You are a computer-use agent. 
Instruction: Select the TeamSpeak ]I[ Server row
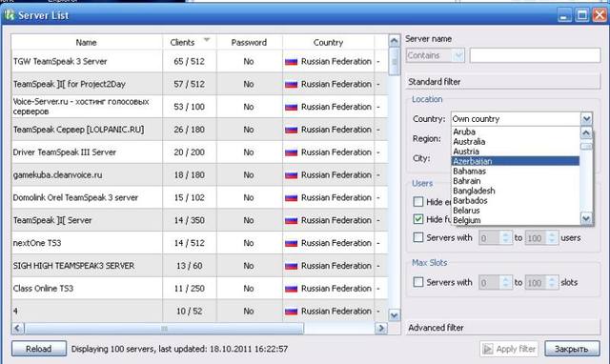[x=200, y=220]
